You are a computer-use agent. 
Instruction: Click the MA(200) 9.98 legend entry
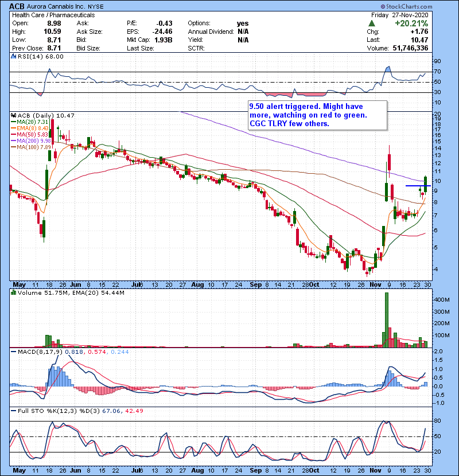[30, 141]
